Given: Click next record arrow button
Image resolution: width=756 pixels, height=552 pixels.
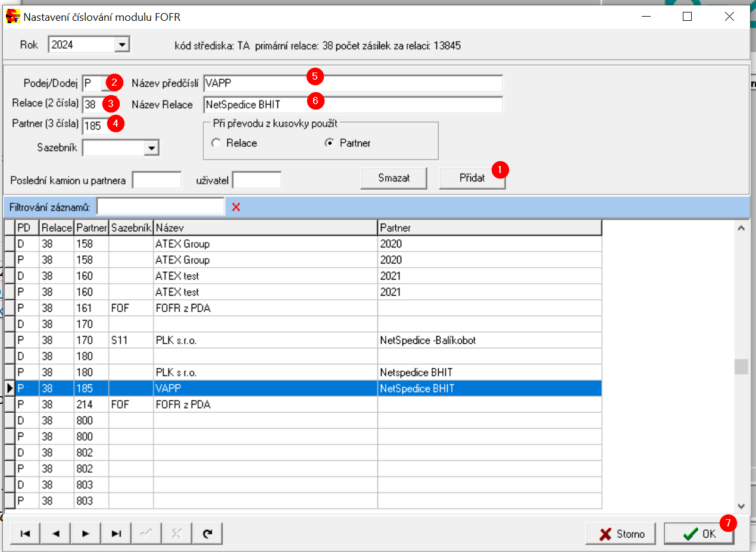Looking at the screenshot, I should [x=86, y=534].
